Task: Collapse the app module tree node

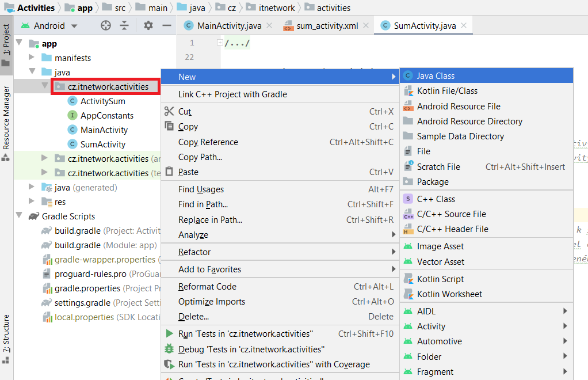Action: 19,43
